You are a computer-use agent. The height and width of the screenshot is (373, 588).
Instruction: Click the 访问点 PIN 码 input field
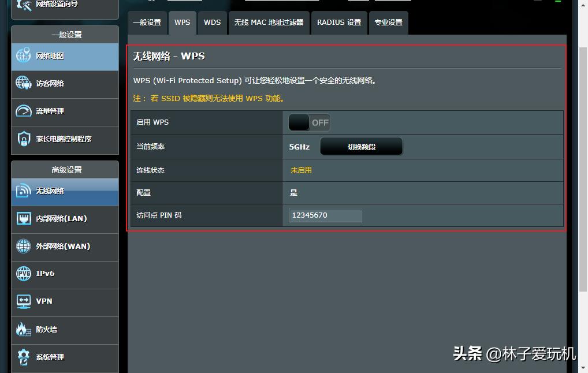click(x=325, y=215)
